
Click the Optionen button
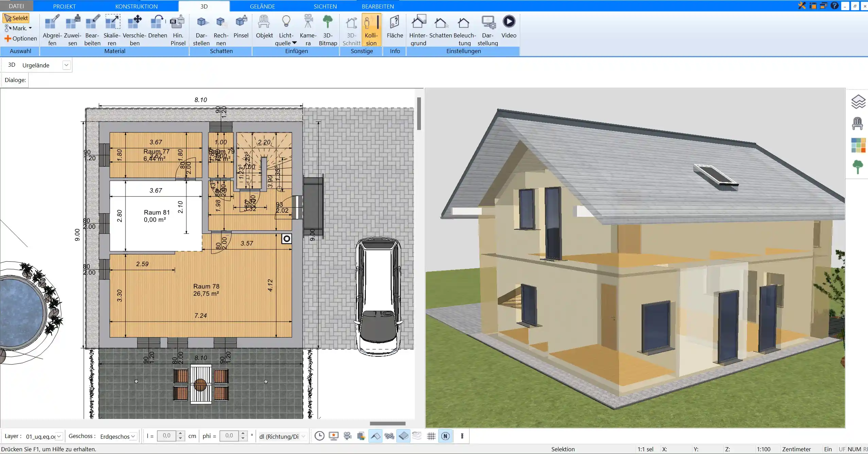click(x=20, y=38)
